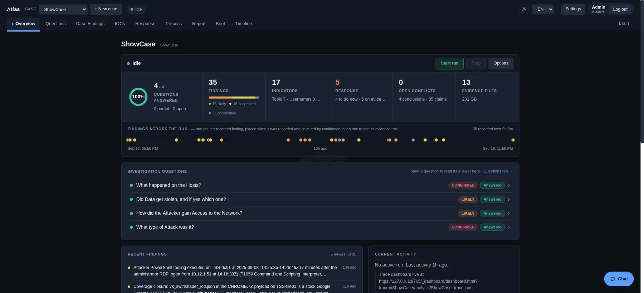Open the Timeline tab
Image resolution: width=644 pixels, height=293 pixels.
243,24
